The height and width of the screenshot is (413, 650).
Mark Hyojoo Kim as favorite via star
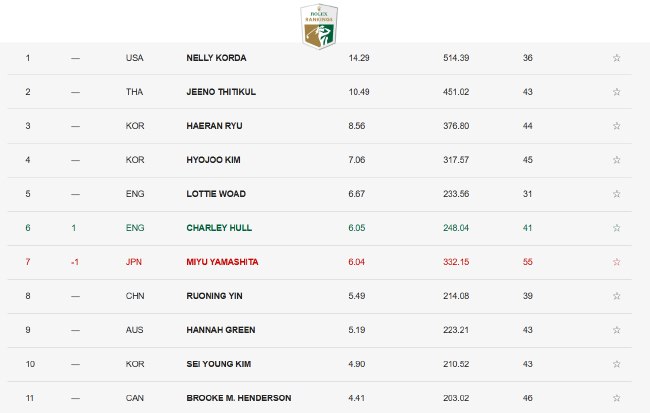point(616,160)
